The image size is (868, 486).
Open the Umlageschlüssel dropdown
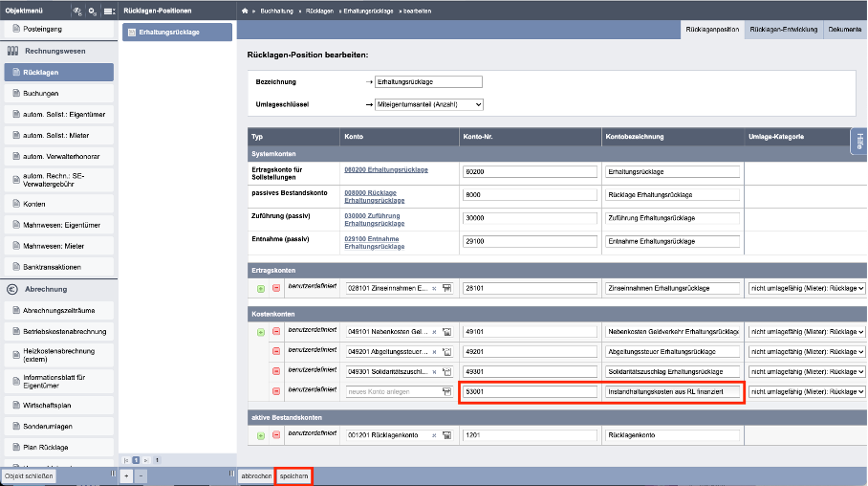tap(429, 104)
